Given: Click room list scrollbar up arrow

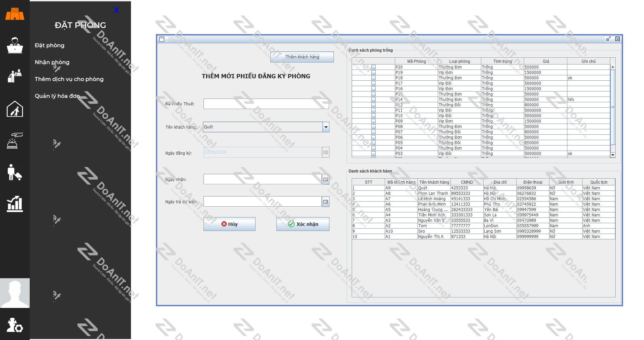Looking at the screenshot, I should click(x=613, y=67).
